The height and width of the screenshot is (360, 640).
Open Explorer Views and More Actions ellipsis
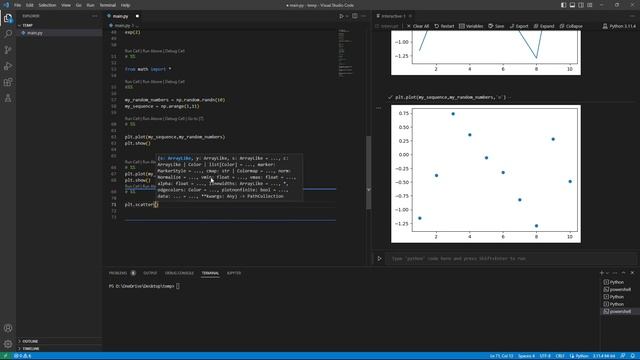pos(95,16)
